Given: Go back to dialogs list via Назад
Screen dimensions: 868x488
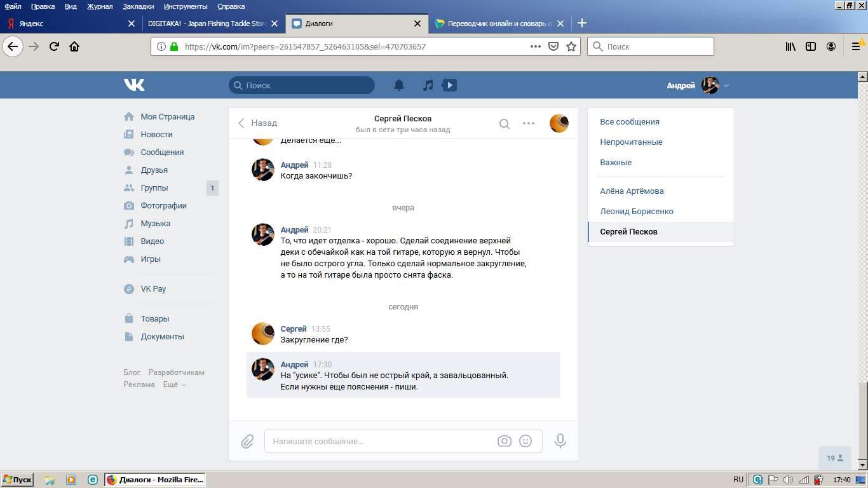Looking at the screenshot, I should (x=257, y=123).
